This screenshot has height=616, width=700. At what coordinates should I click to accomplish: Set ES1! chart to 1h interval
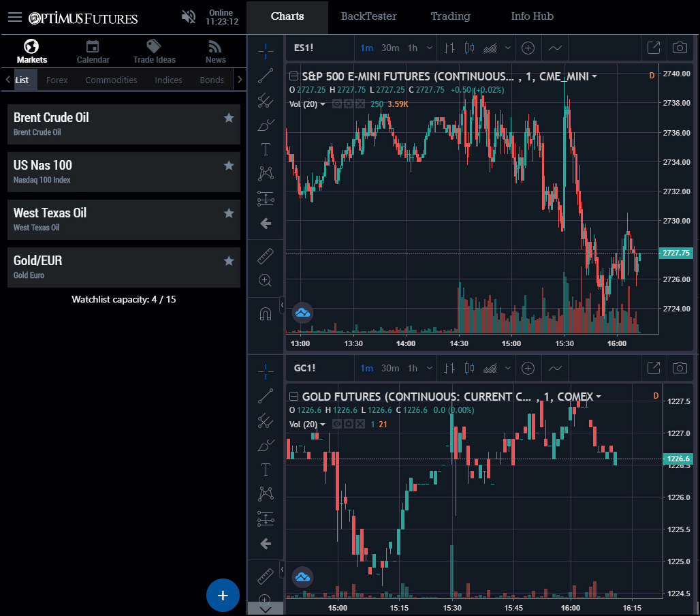413,48
